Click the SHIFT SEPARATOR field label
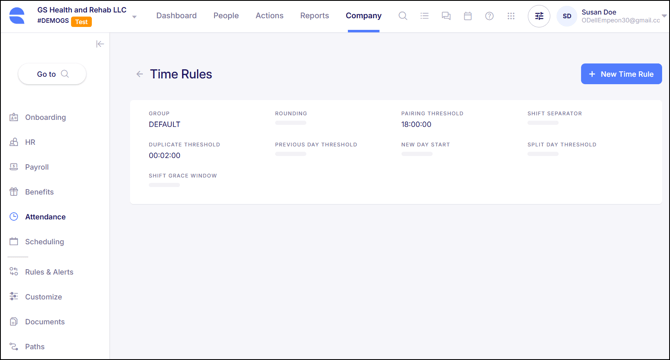This screenshot has height=360, width=670. click(555, 113)
